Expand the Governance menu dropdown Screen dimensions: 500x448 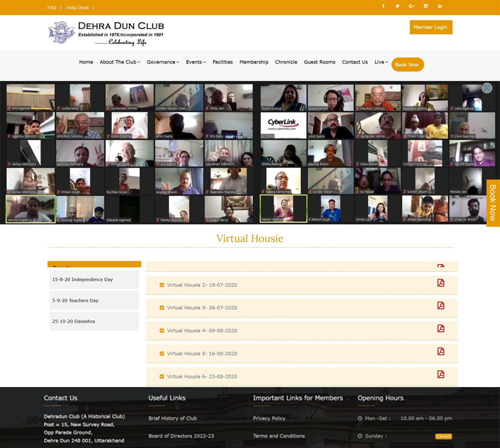tap(162, 62)
